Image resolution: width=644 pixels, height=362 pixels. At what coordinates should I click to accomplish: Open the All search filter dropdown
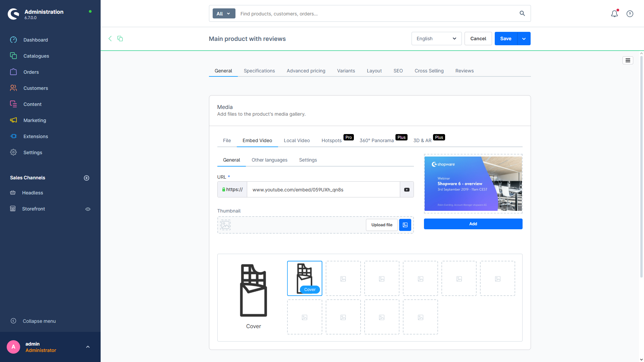pos(224,13)
